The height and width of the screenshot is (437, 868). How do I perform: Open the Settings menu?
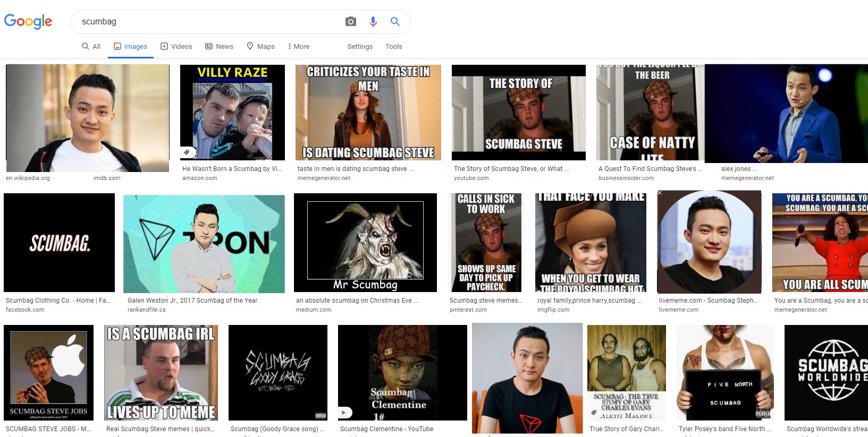[360, 46]
